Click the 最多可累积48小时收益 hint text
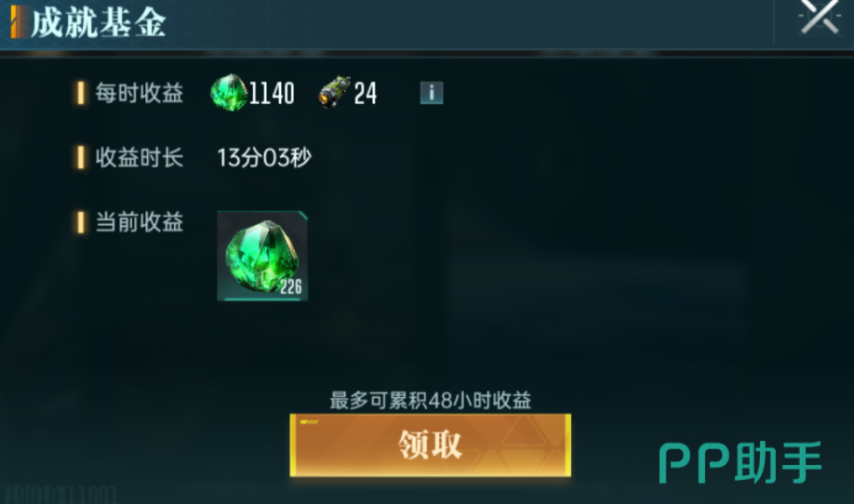The width and height of the screenshot is (854, 504). [x=431, y=401]
